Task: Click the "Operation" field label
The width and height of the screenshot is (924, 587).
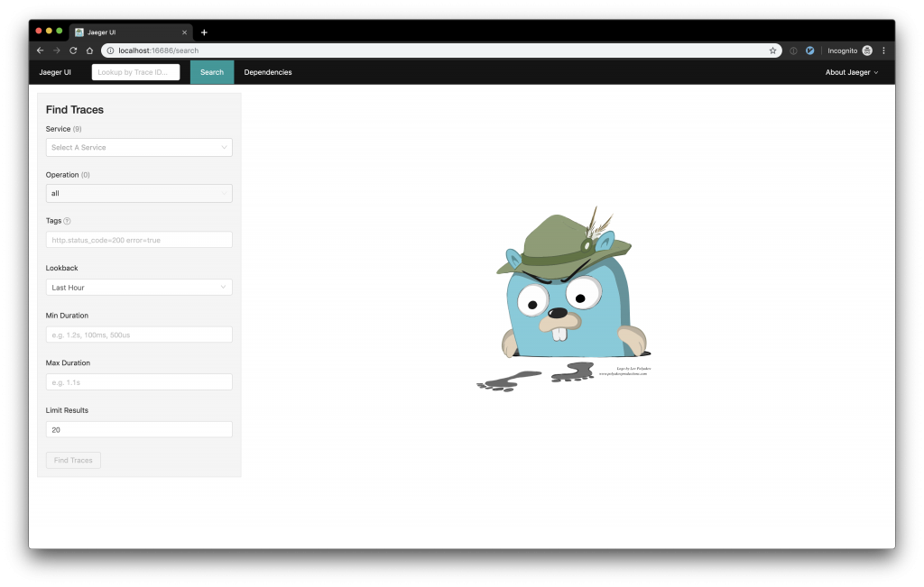Action: tap(62, 175)
